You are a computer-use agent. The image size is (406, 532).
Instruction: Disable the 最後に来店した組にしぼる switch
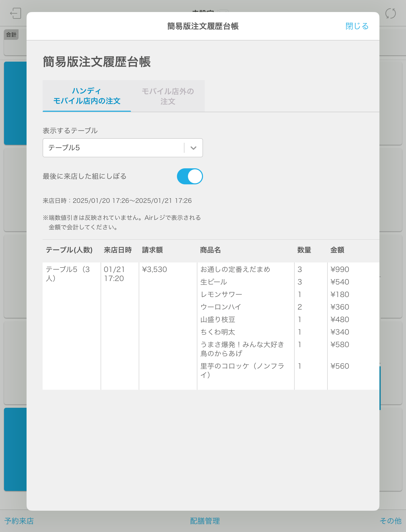coord(190,176)
